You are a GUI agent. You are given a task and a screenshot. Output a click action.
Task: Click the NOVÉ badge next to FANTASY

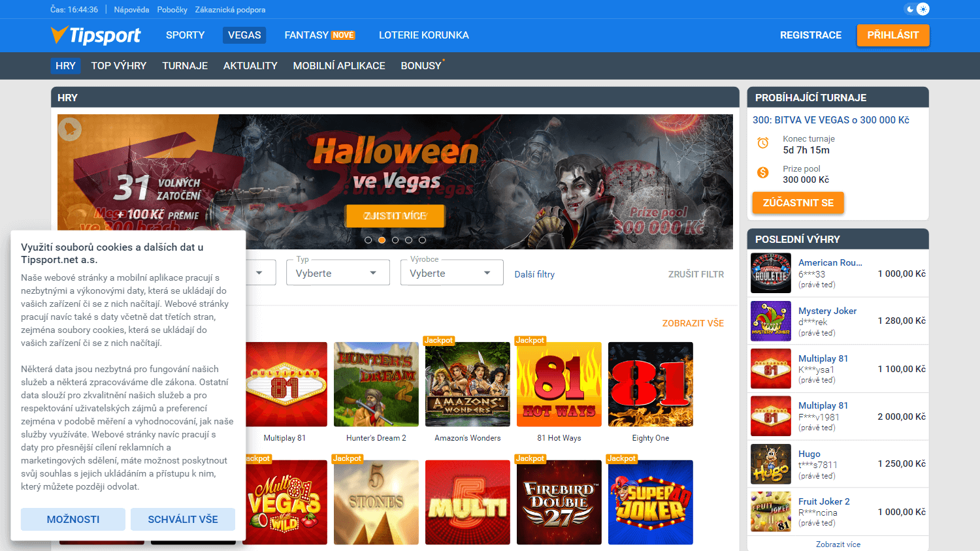[x=343, y=35]
